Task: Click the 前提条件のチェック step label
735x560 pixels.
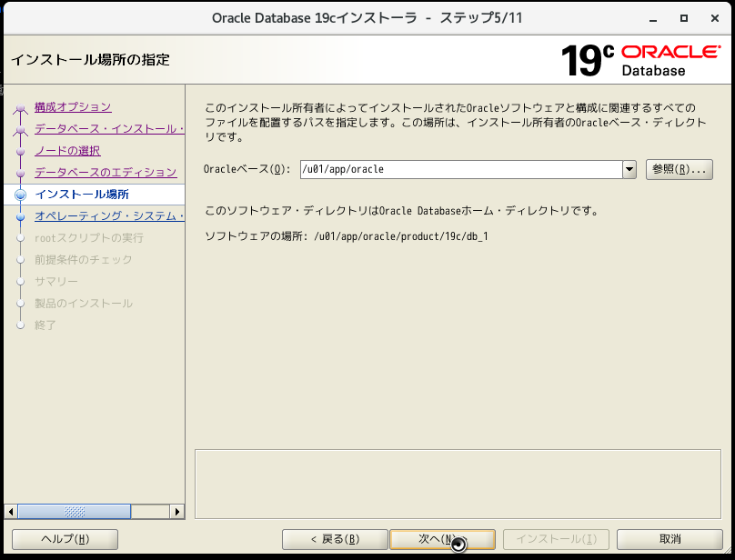Action: tap(84, 260)
